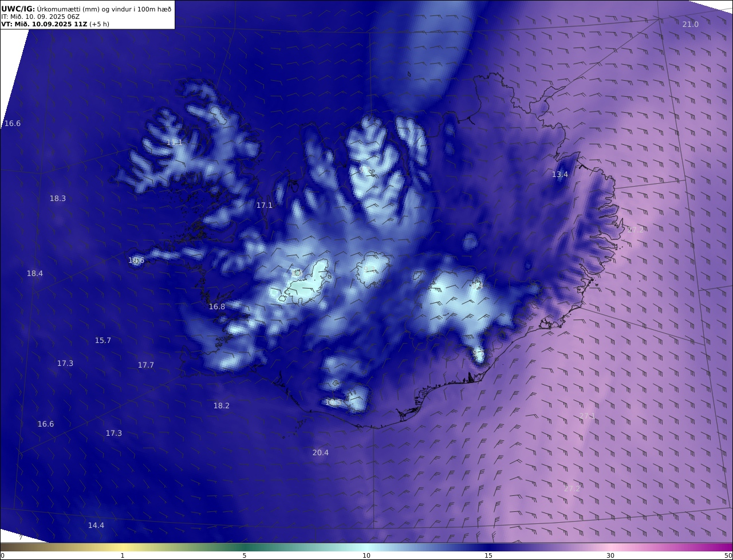
Task: Click the color scale tick label 0
Action: (2, 555)
